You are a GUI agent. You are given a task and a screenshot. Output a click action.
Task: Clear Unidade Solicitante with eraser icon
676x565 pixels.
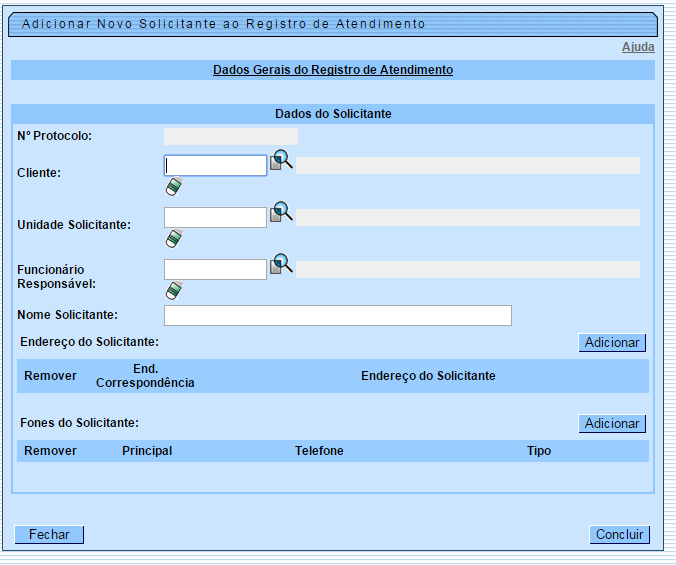coord(174,239)
